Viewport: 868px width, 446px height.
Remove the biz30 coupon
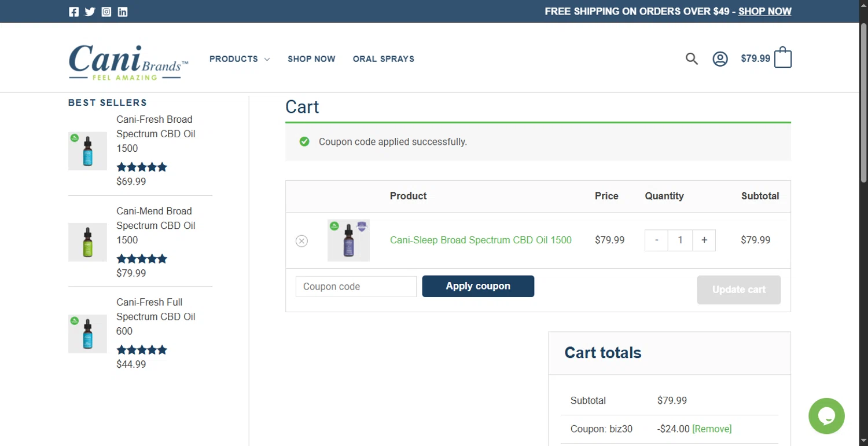pyautogui.click(x=712, y=429)
